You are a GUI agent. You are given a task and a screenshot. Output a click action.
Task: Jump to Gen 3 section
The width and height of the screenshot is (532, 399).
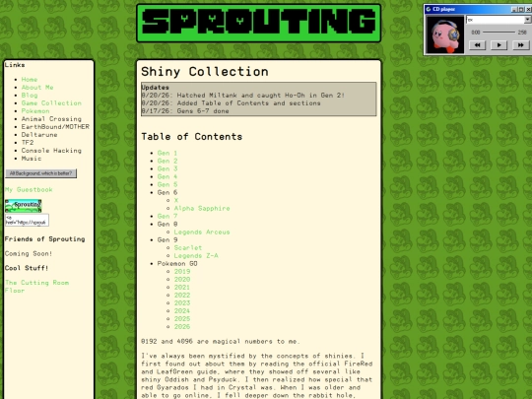167,169
